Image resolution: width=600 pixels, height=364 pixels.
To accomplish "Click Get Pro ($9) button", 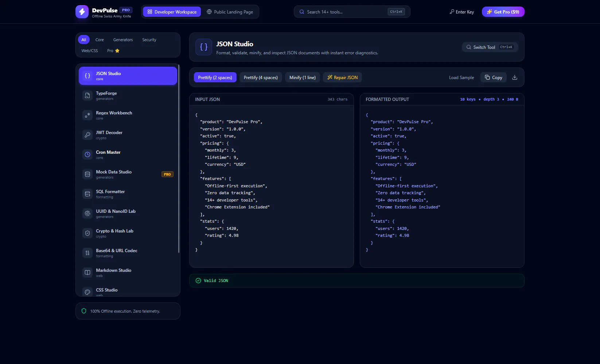I will 503,12.
